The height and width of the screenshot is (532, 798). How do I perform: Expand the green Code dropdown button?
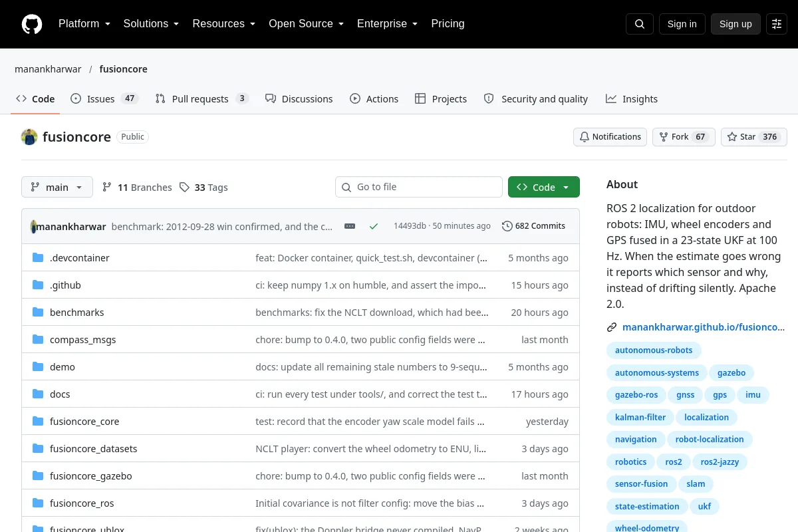coord(544,188)
